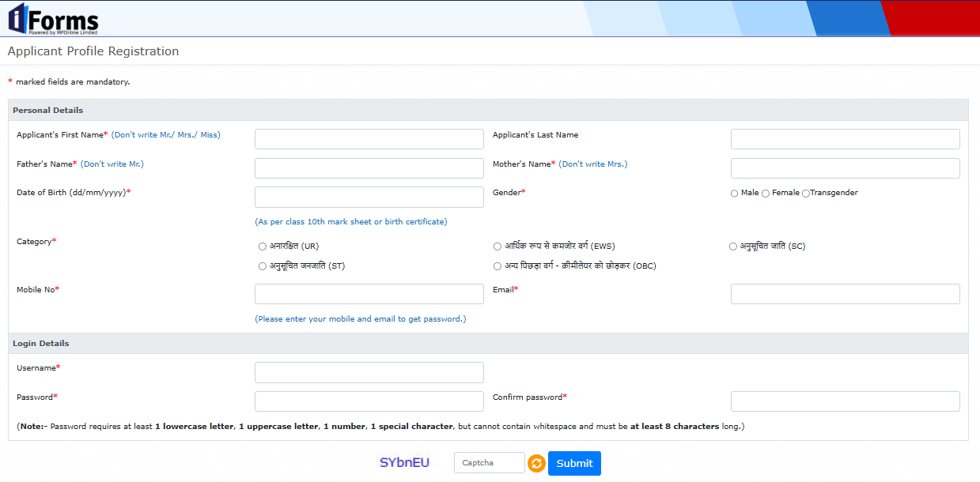The image size is (980, 482).
Task: Refresh the captcha code
Action: [x=536, y=464]
